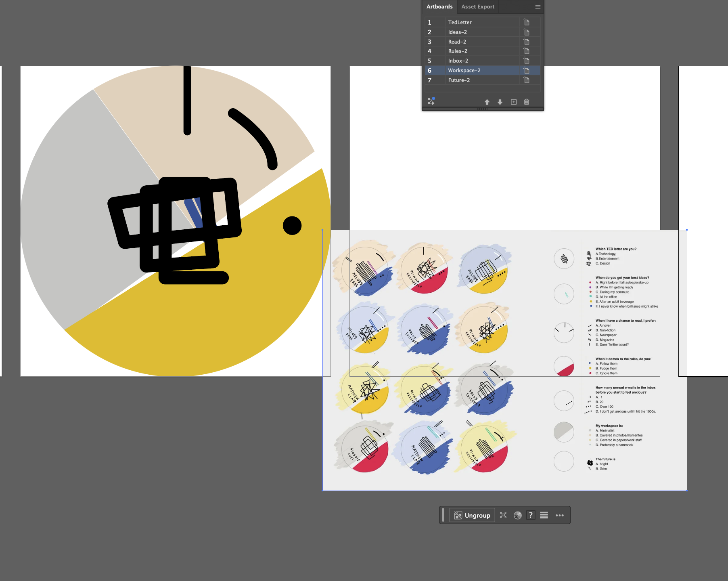This screenshot has width=728, height=581.
Task: Move artboard up with the arrow
Action: [487, 102]
